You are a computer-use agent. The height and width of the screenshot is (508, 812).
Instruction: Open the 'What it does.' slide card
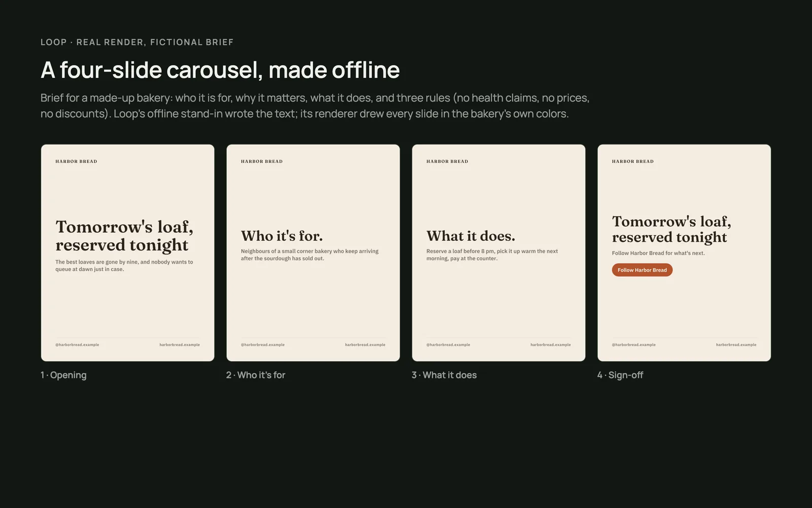[x=498, y=253]
